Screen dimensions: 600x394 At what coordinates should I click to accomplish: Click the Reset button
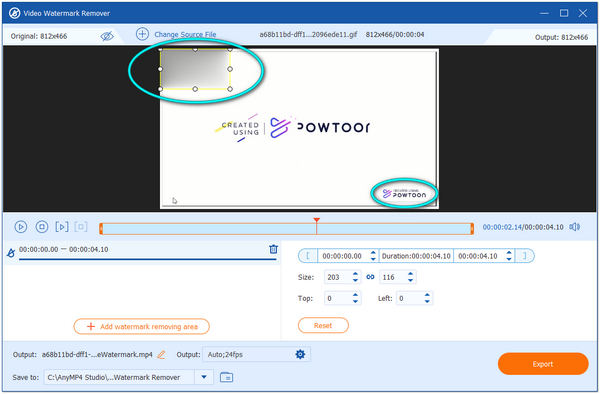click(323, 326)
